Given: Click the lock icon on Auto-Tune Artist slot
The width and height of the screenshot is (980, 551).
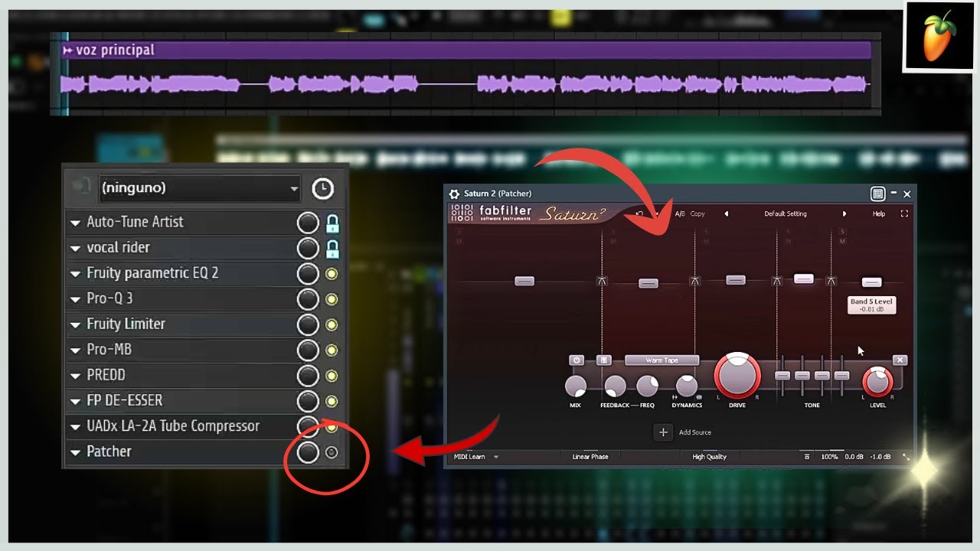Looking at the screenshot, I should point(332,223).
